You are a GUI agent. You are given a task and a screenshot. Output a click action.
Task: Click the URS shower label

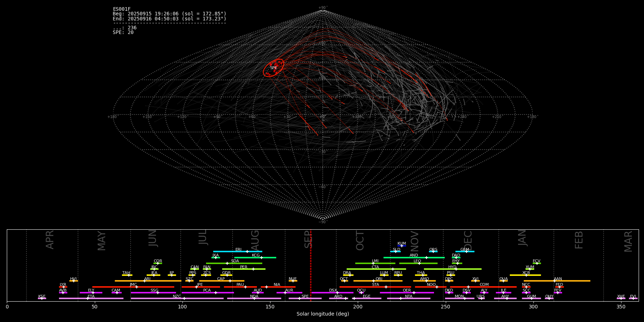(481, 297)
